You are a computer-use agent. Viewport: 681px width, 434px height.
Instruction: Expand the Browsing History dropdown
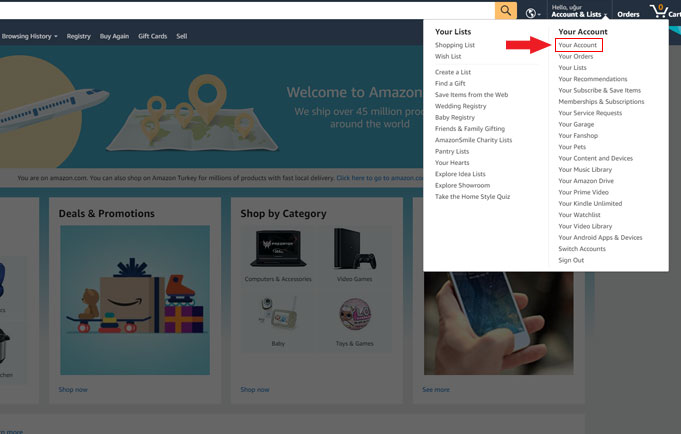pyautogui.click(x=29, y=36)
